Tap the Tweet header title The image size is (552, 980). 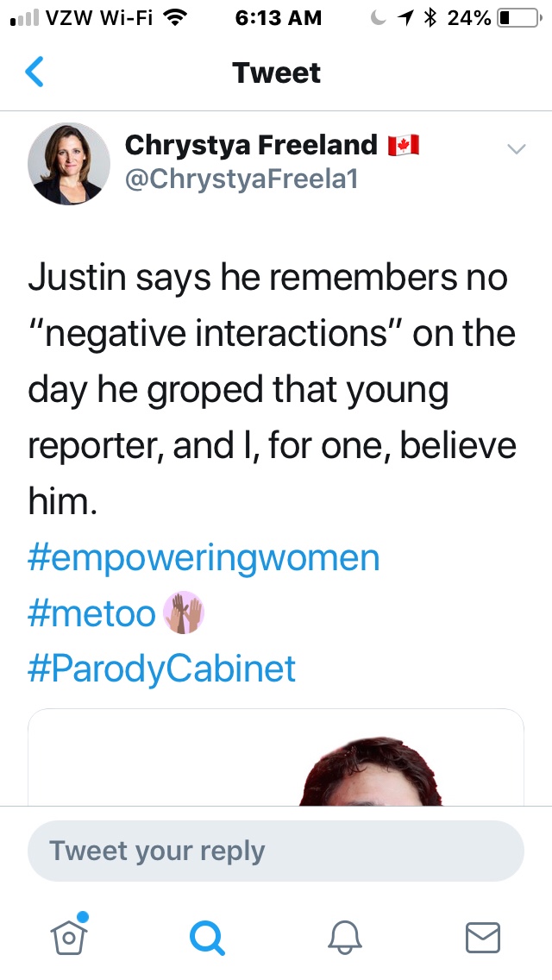276,72
